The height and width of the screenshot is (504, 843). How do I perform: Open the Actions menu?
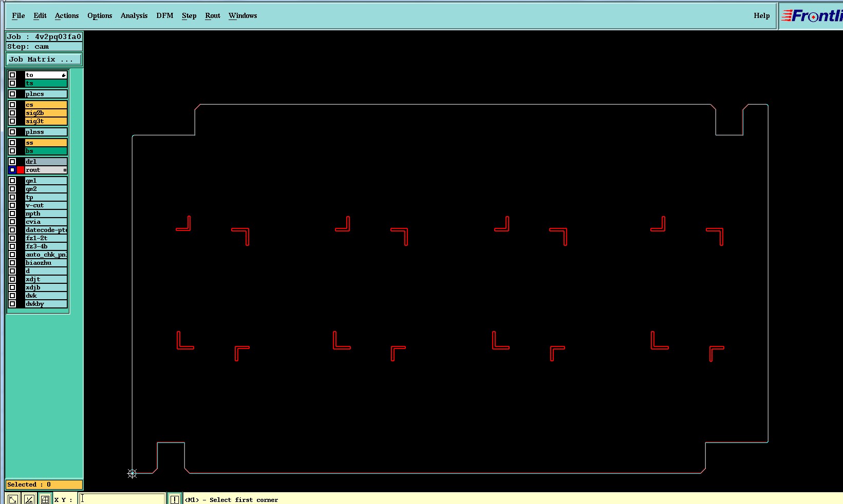[67, 16]
